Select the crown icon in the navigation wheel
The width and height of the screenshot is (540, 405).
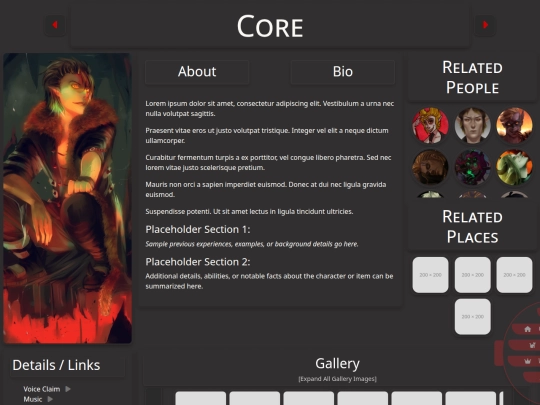point(527,361)
